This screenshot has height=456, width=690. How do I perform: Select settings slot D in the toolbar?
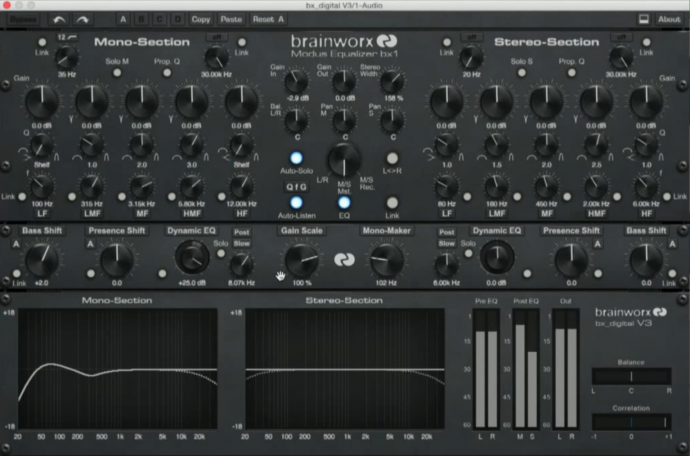[x=177, y=19]
